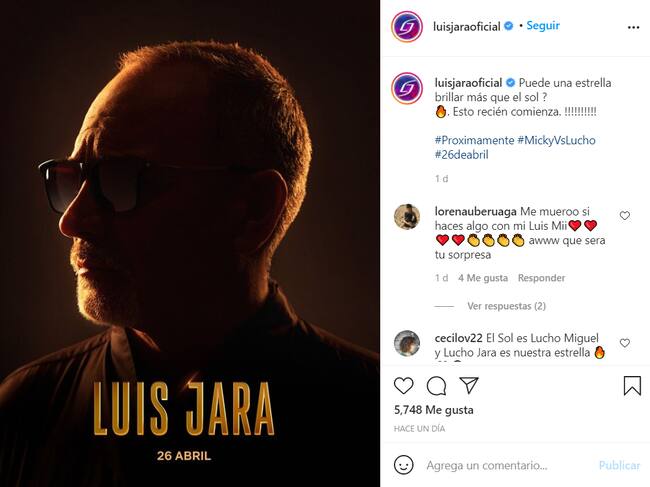Save post with bookmark icon
The width and height of the screenshot is (650, 487).
(x=632, y=385)
